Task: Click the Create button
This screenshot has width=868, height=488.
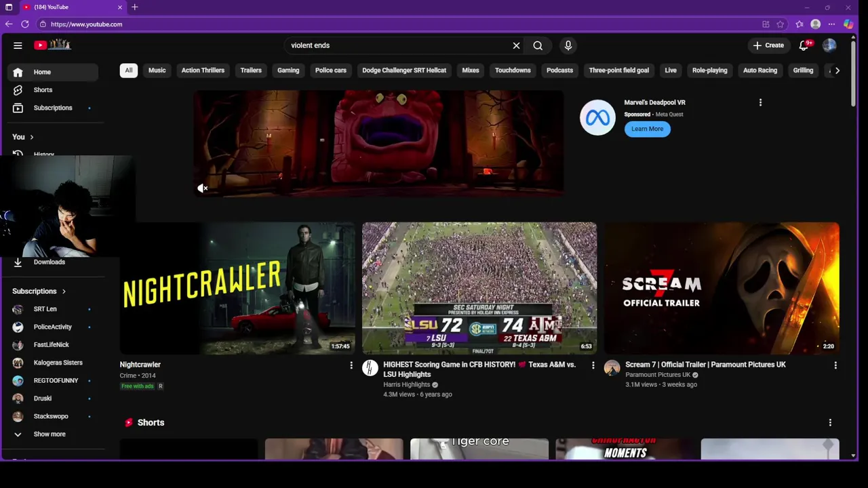Action: click(768, 45)
